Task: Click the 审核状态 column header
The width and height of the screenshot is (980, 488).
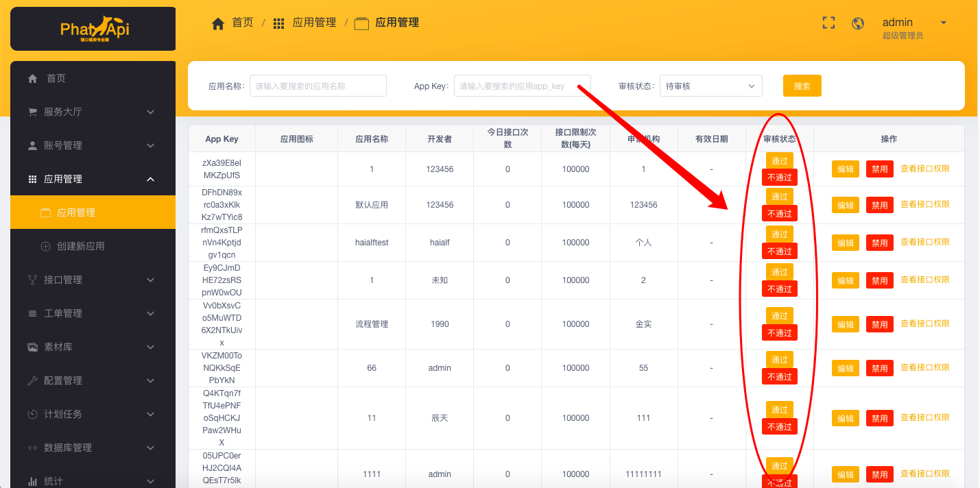Action: [780, 138]
